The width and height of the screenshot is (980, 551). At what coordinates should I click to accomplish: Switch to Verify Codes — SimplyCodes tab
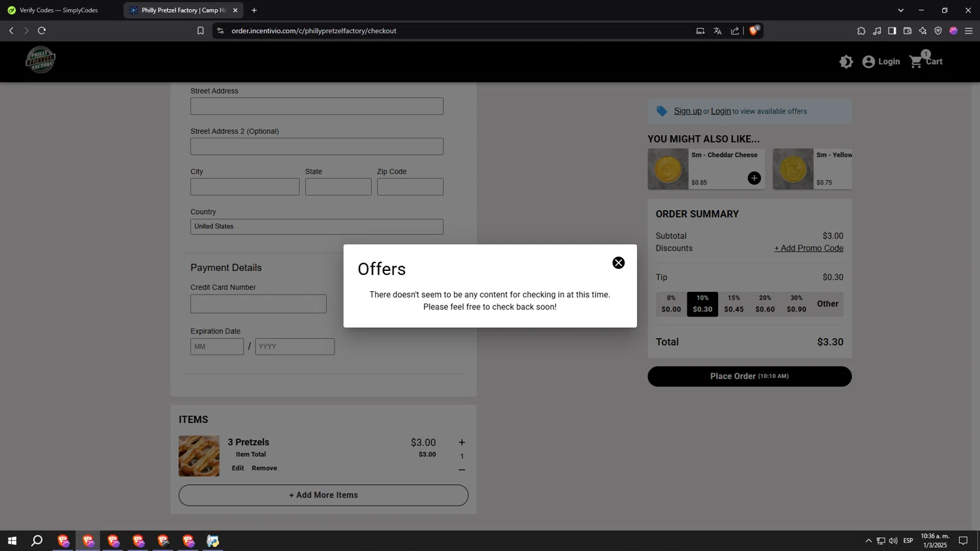(60, 10)
